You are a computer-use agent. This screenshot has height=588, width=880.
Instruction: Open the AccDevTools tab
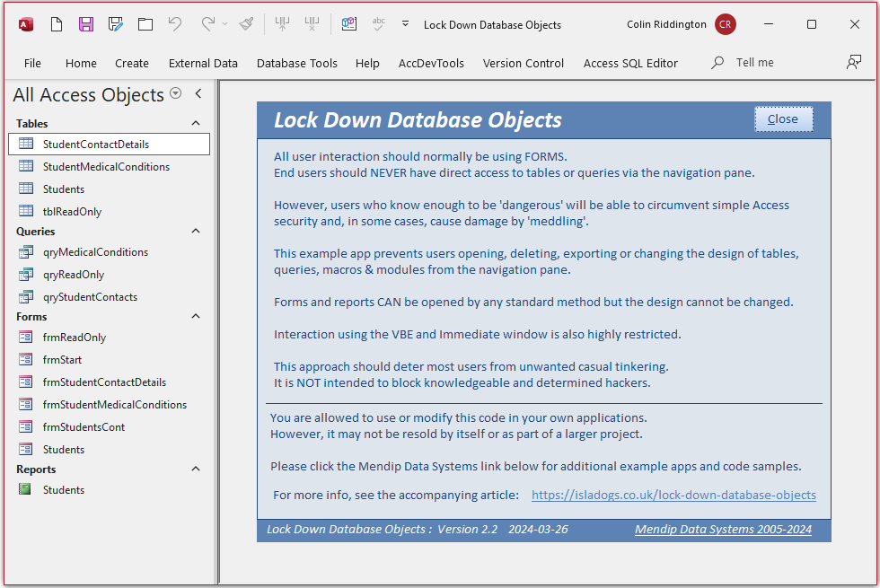click(431, 63)
